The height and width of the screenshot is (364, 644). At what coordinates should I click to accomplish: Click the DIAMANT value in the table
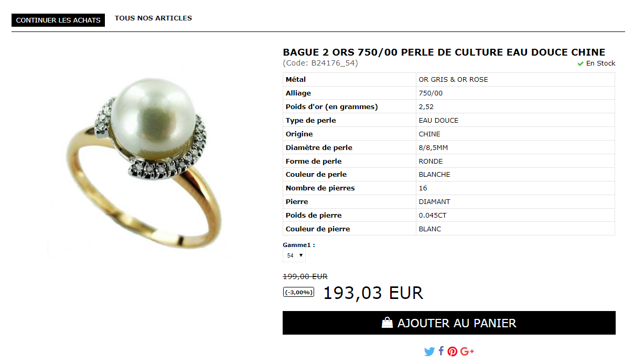coord(434,202)
